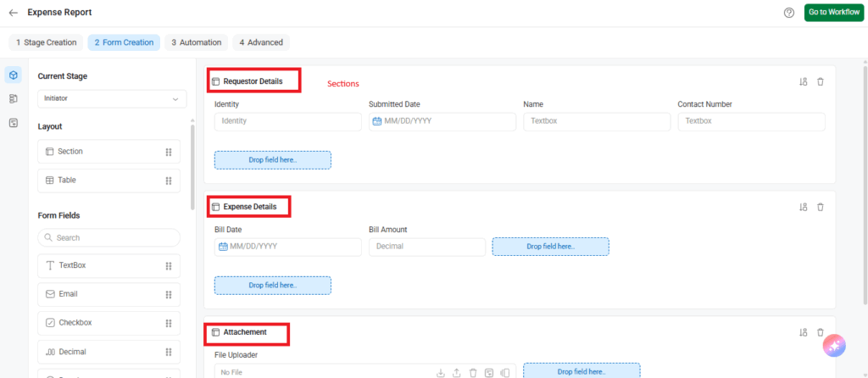
Task: Delete the Attachement section via trash icon
Action: tap(820, 332)
